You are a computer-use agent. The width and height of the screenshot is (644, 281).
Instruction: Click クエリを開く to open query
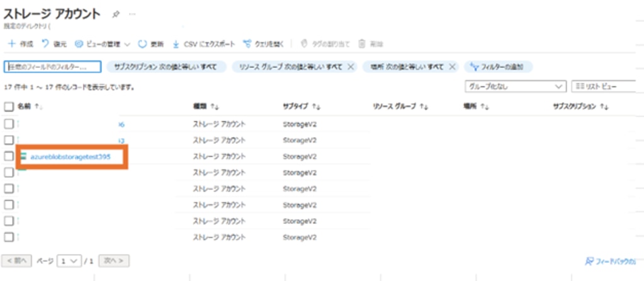point(263,44)
